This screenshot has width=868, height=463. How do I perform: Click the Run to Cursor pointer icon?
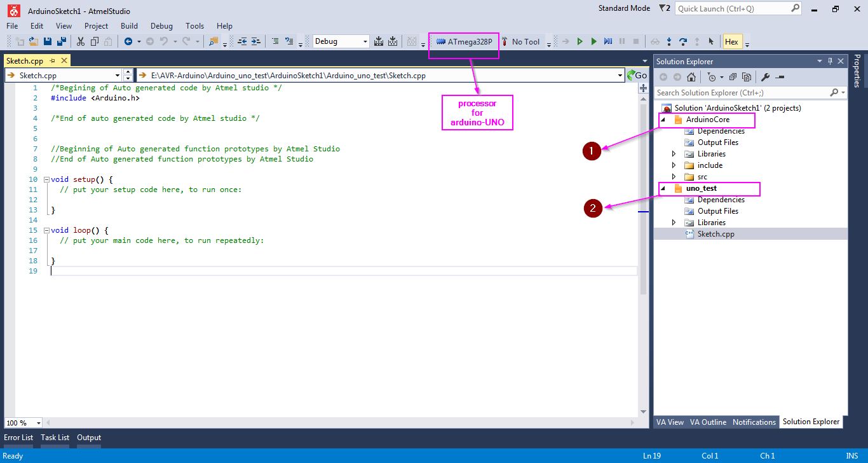coord(711,41)
